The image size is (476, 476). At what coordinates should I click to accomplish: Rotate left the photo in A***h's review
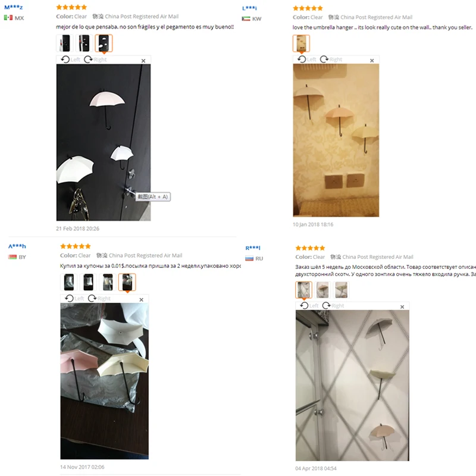click(75, 298)
